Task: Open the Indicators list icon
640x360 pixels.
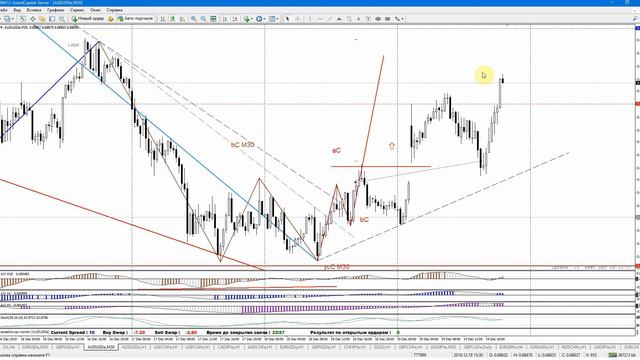Action: coord(247,19)
